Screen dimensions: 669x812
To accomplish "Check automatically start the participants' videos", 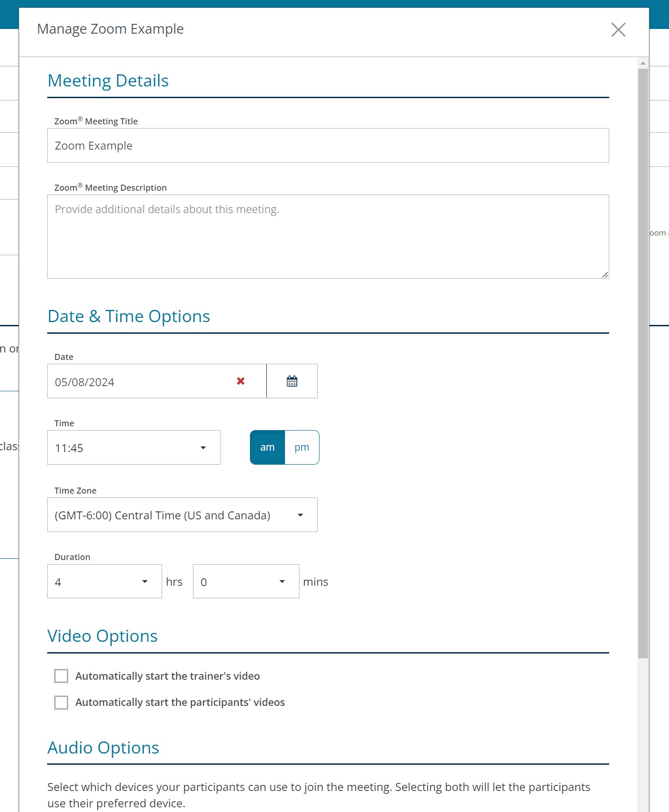I will pyautogui.click(x=61, y=702).
